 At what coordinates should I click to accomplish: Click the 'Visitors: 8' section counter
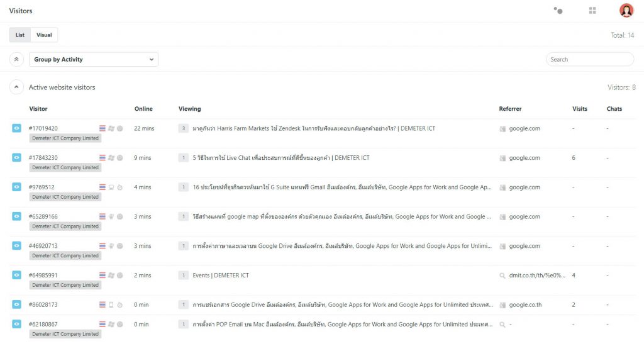pos(621,87)
